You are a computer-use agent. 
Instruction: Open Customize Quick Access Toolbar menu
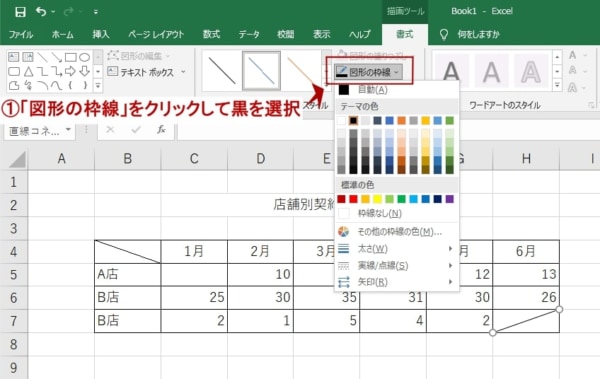[96, 12]
